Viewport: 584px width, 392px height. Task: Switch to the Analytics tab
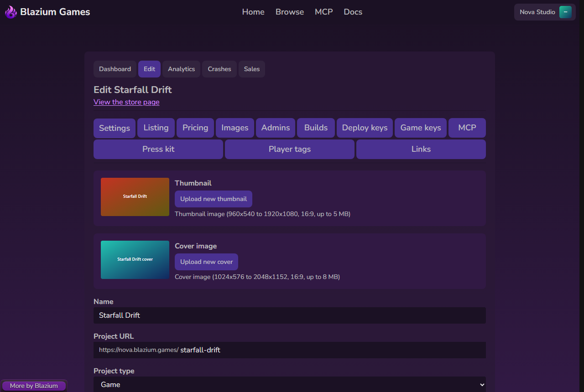181,69
